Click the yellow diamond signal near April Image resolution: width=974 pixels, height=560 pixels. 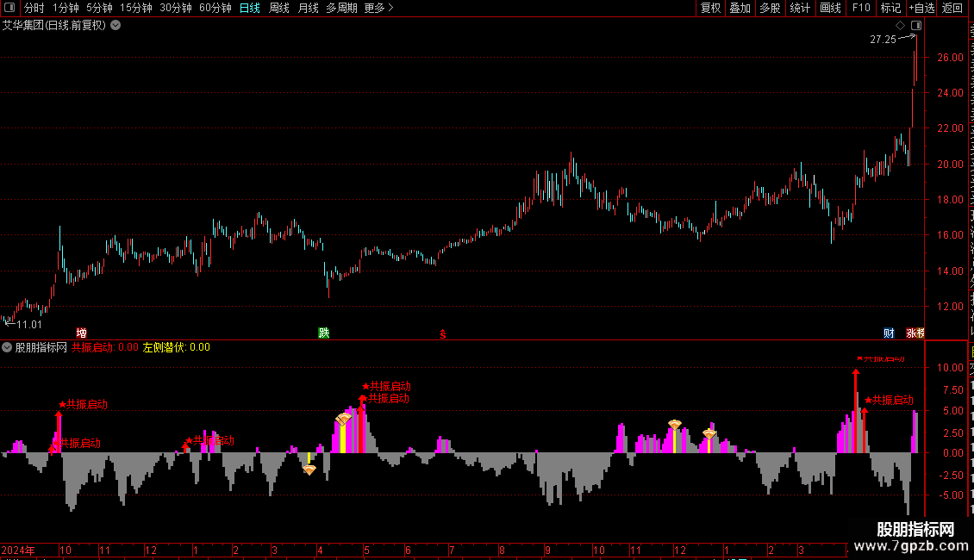coord(309,470)
